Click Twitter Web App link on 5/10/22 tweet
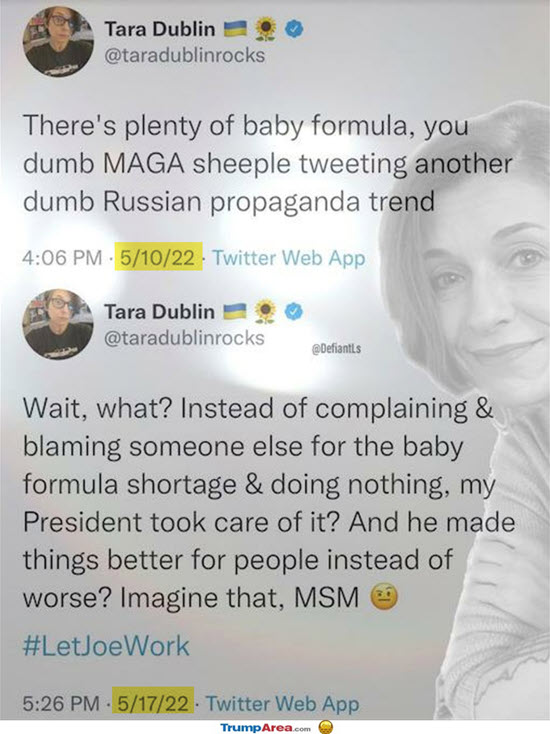This screenshot has height=734, width=550. pos(289,257)
